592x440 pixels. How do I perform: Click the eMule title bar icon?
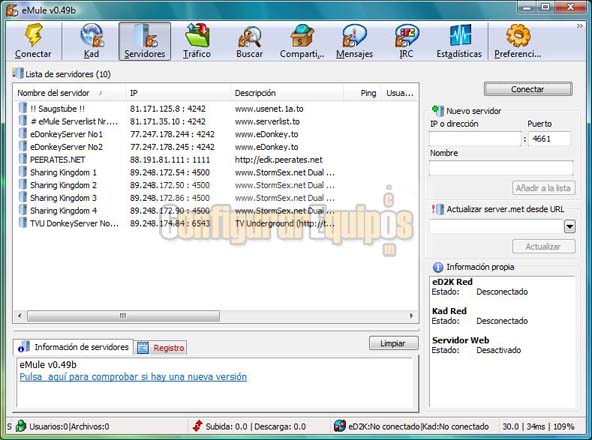pyautogui.click(x=11, y=10)
